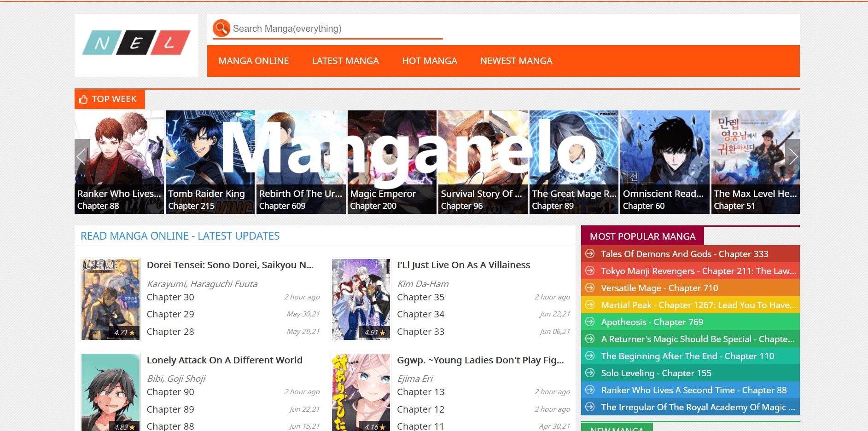The width and height of the screenshot is (868, 431).
Task: Open Rebirth Of The Ur... carousel cover
Action: [301, 162]
